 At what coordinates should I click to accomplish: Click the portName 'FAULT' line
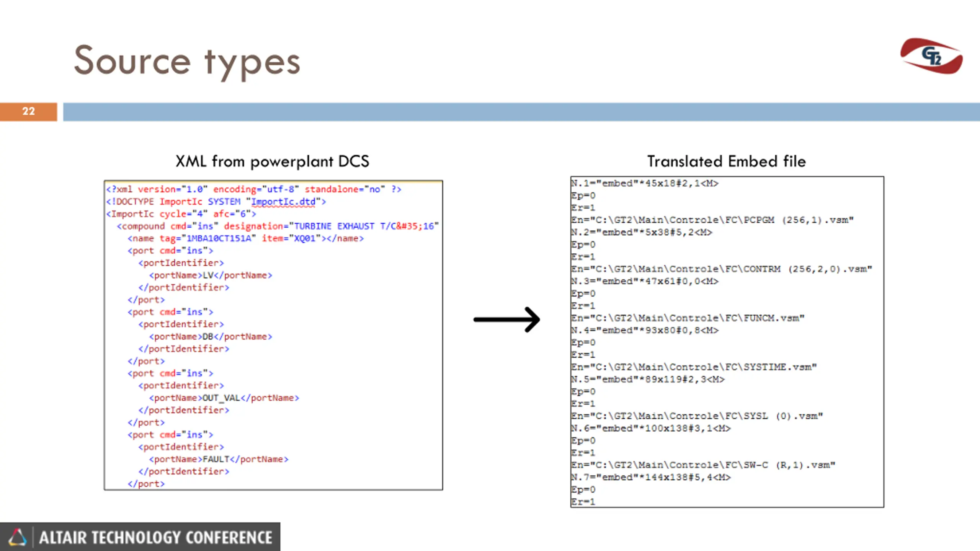coord(219,459)
